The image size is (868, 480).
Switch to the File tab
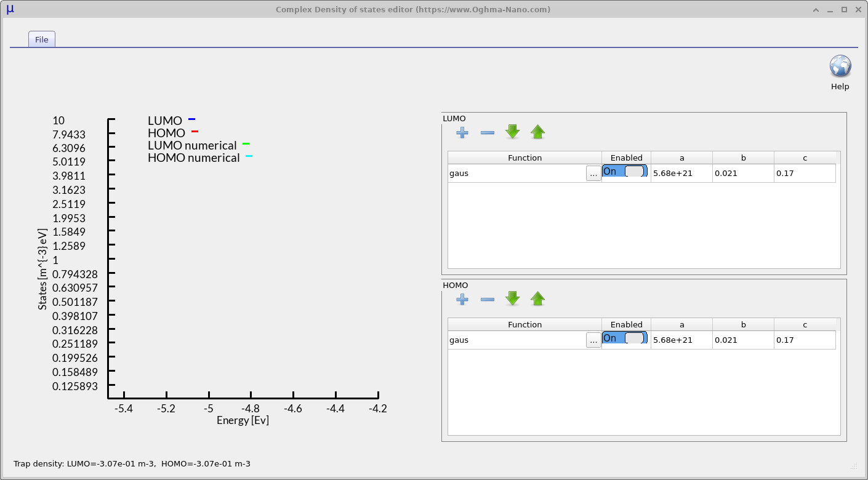click(41, 39)
